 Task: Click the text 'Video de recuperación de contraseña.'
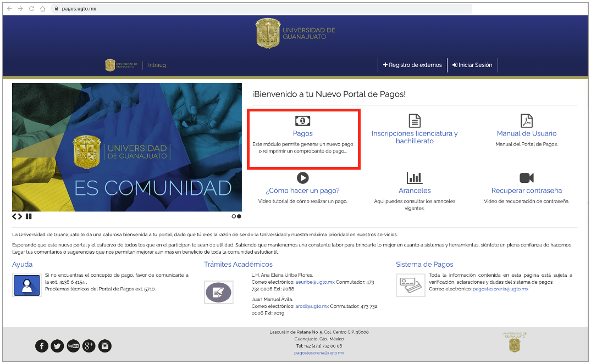coord(527,201)
